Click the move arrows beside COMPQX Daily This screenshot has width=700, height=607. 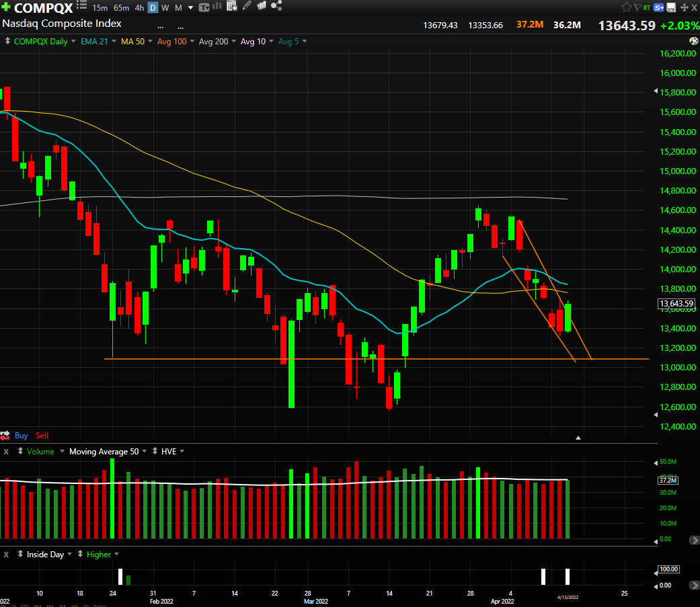point(7,41)
